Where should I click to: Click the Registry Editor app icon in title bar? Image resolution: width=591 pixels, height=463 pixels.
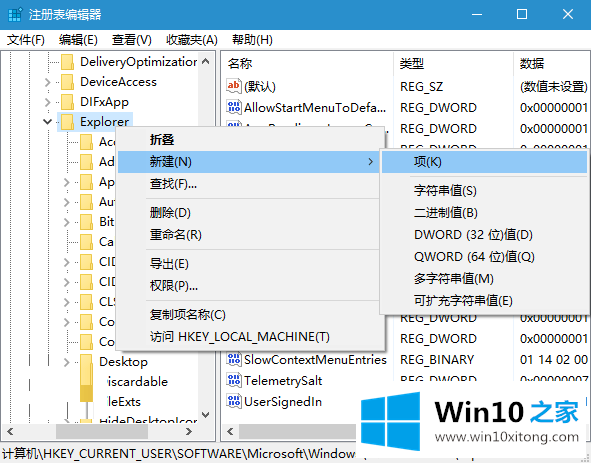[x=15, y=14]
